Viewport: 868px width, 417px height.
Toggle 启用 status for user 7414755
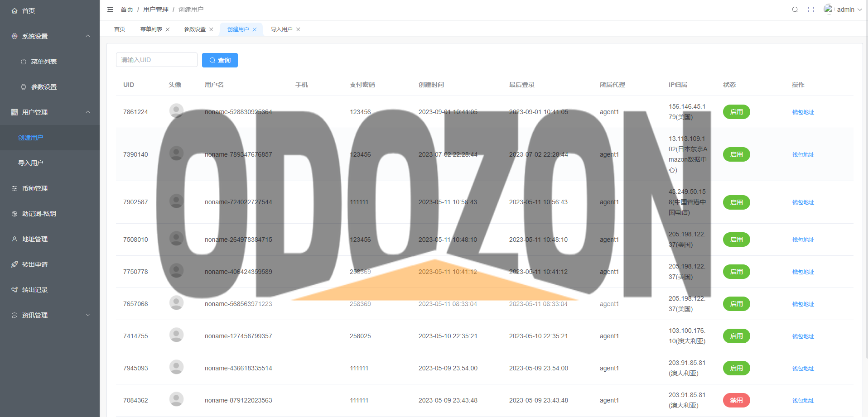(736, 336)
